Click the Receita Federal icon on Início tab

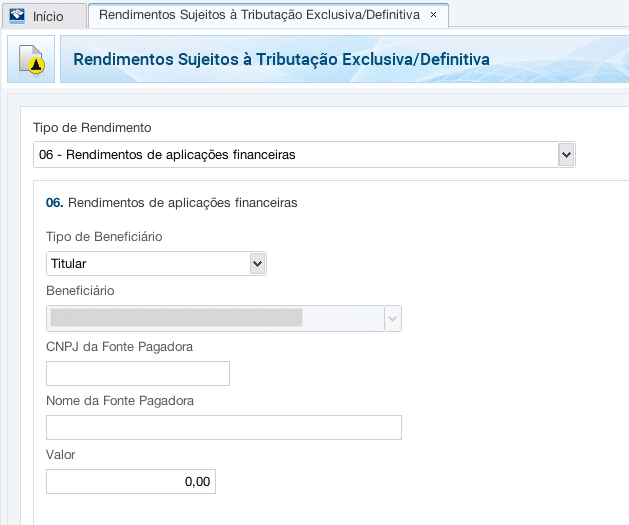point(17,16)
